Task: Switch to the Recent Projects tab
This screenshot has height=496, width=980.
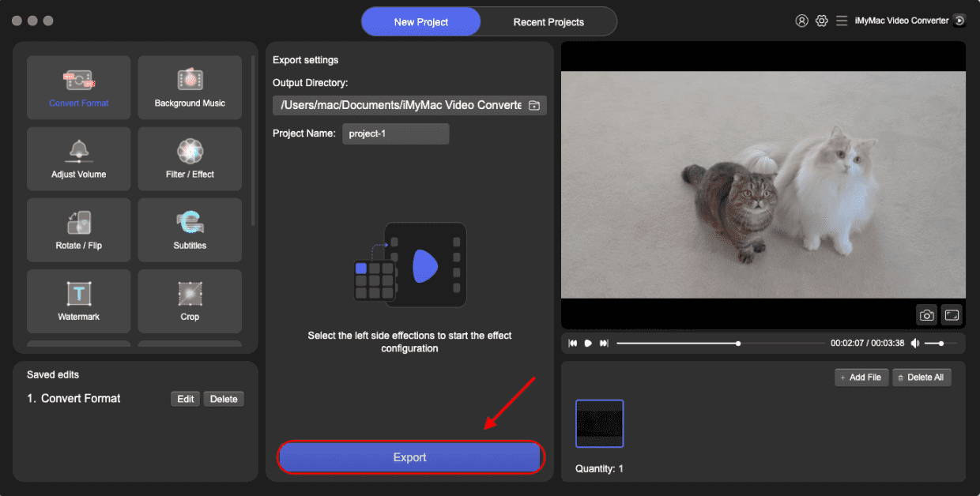Action: coord(548,22)
